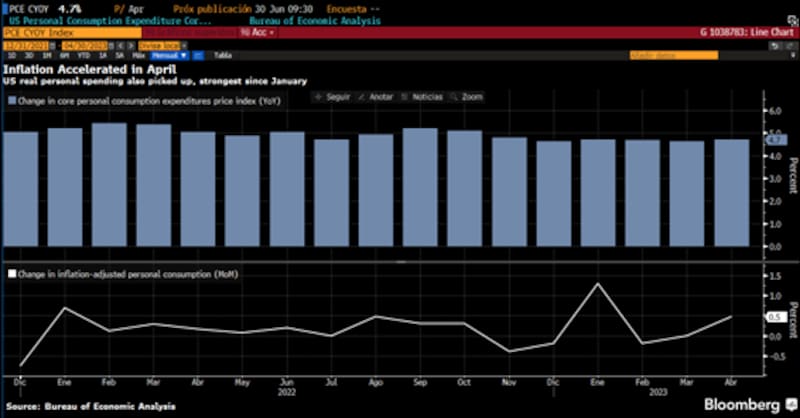Switch to Tabla view

[x=222, y=55]
